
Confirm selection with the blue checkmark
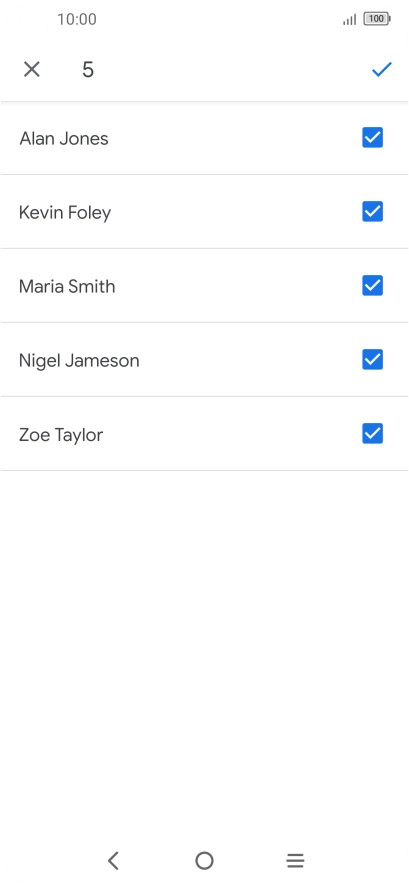[382, 70]
